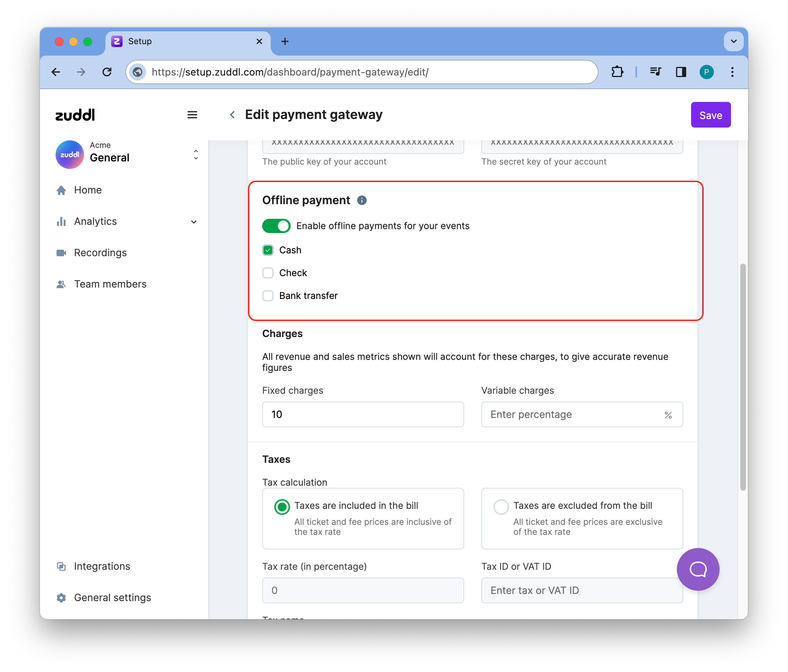This screenshot has width=788, height=672.
Task: Disable the offline payments toggle
Action: (276, 226)
